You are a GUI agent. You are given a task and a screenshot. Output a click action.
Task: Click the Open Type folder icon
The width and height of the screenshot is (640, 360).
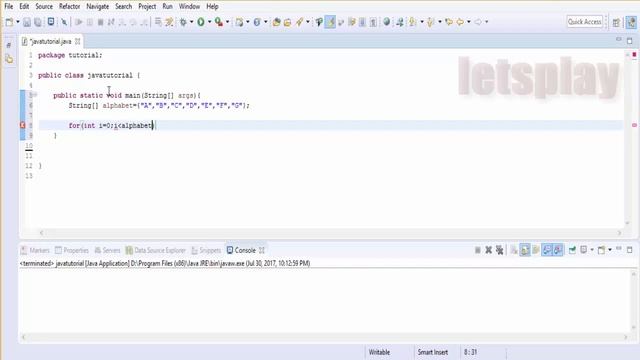pos(277,22)
